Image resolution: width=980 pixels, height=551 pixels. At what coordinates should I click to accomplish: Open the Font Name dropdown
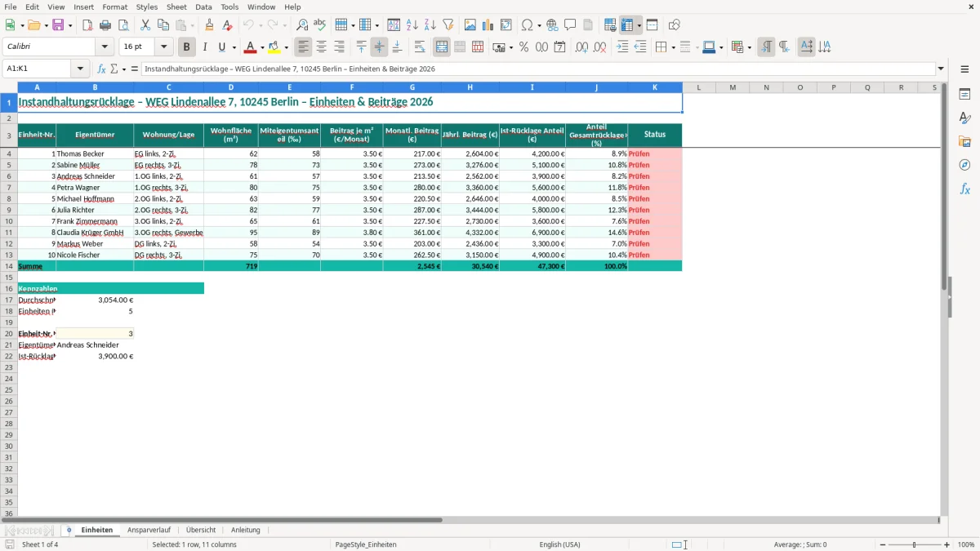[x=105, y=47]
